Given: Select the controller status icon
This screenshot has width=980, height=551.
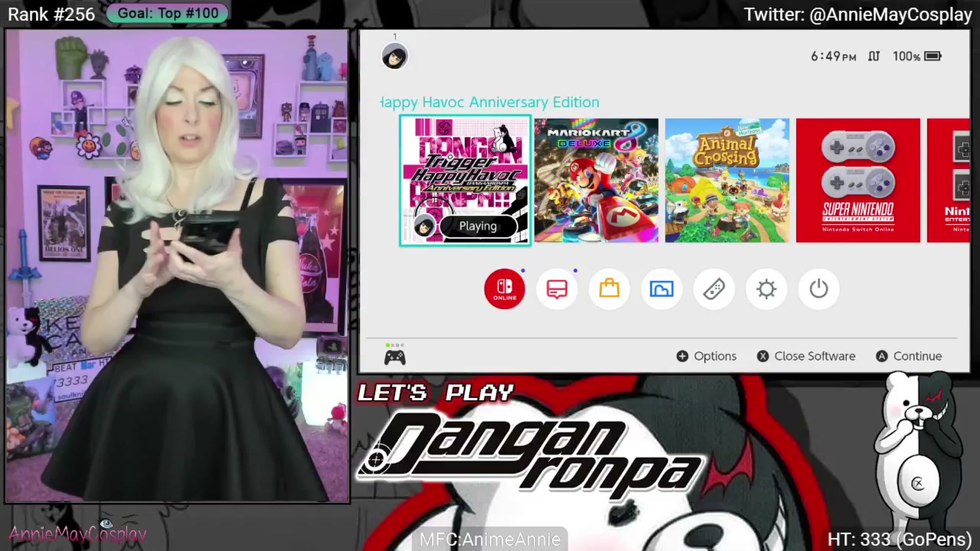Looking at the screenshot, I should 395,355.
